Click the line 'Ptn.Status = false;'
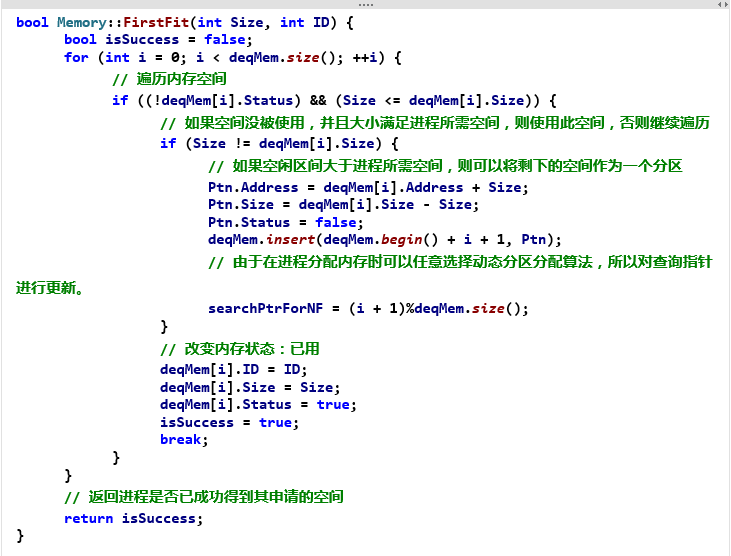The height and width of the screenshot is (556, 731). click(x=285, y=222)
